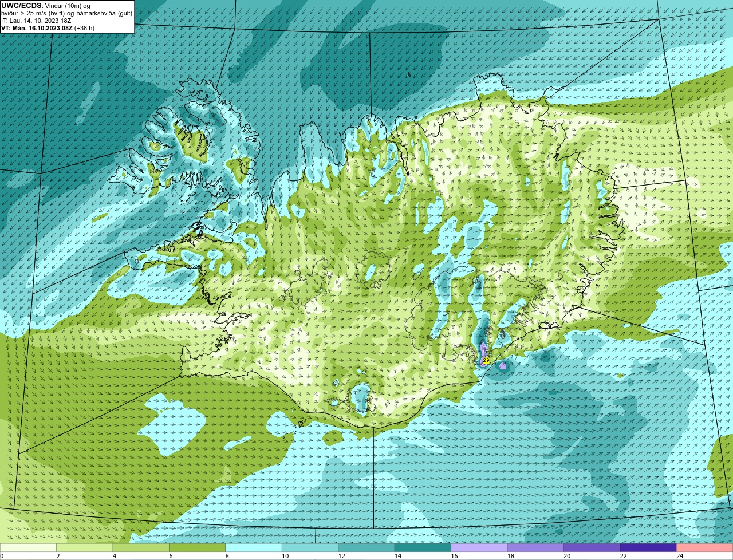Click the 14–16 m/s dark teal legend segment
733x560 pixels.
pyautogui.click(x=423, y=548)
